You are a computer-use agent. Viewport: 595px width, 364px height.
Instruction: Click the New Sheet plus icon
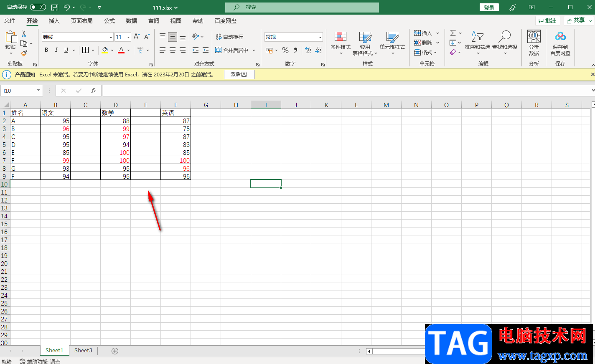(115, 351)
